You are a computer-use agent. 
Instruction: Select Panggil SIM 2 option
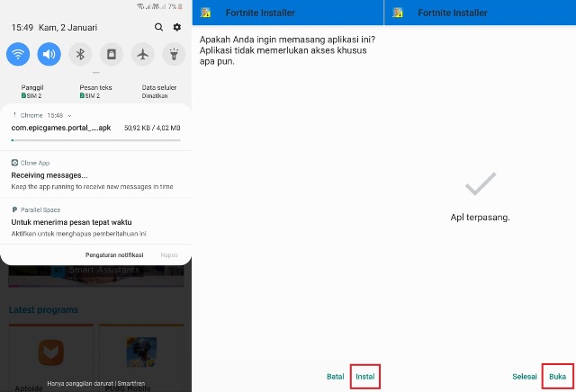(32, 92)
